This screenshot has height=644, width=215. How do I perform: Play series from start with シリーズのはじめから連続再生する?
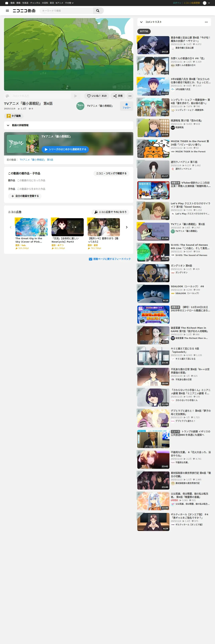point(65,149)
